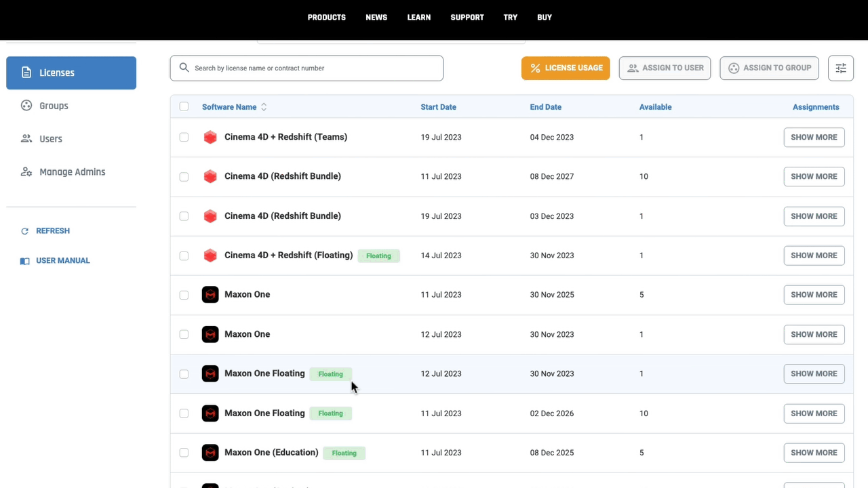Click the Licenses document icon in sidebar
The image size is (868, 488).
click(26, 73)
